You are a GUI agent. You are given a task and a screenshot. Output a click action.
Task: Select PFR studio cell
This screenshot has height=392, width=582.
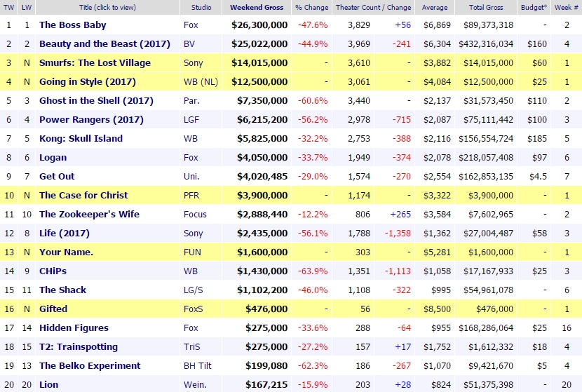click(x=191, y=195)
